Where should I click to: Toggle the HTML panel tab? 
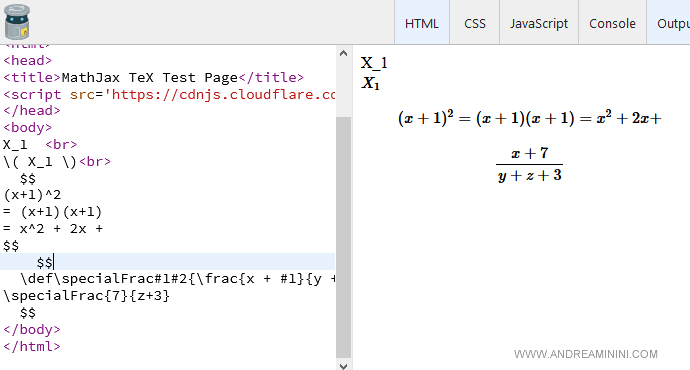click(x=422, y=23)
